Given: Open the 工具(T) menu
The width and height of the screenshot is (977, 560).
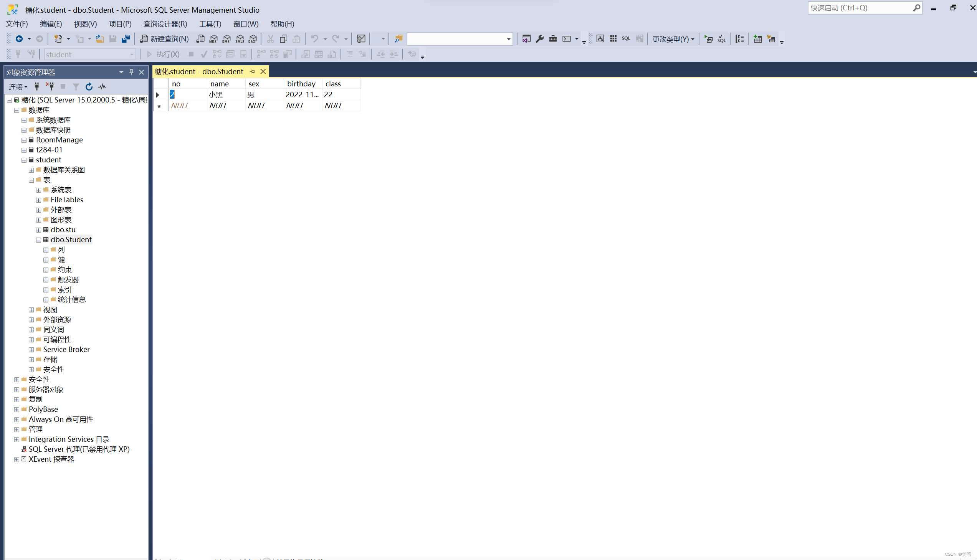Looking at the screenshot, I should (x=210, y=24).
